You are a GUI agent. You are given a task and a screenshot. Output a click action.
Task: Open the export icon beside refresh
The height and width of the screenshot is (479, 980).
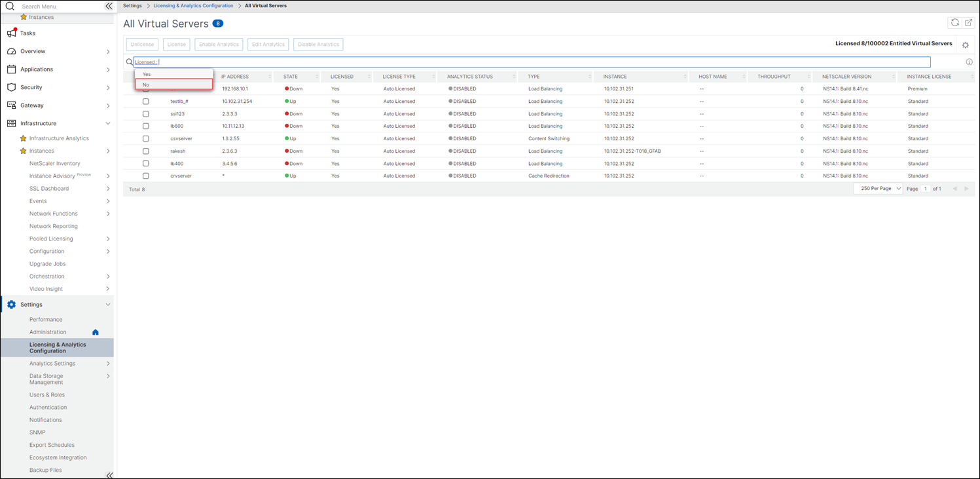[968, 23]
